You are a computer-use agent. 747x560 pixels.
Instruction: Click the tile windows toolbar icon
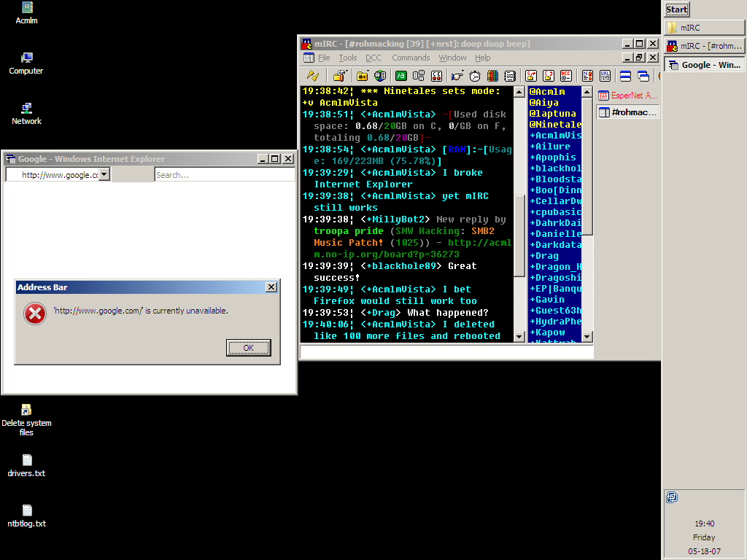click(625, 76)
